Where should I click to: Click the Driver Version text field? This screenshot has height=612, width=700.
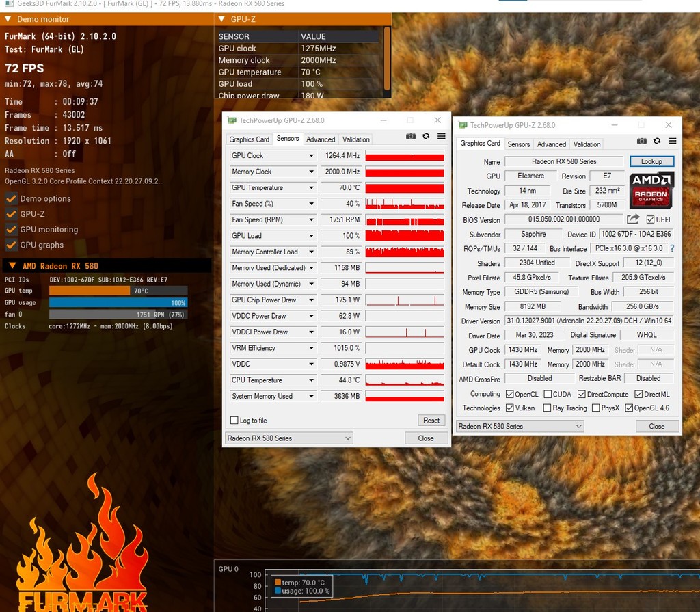[589, 321]
